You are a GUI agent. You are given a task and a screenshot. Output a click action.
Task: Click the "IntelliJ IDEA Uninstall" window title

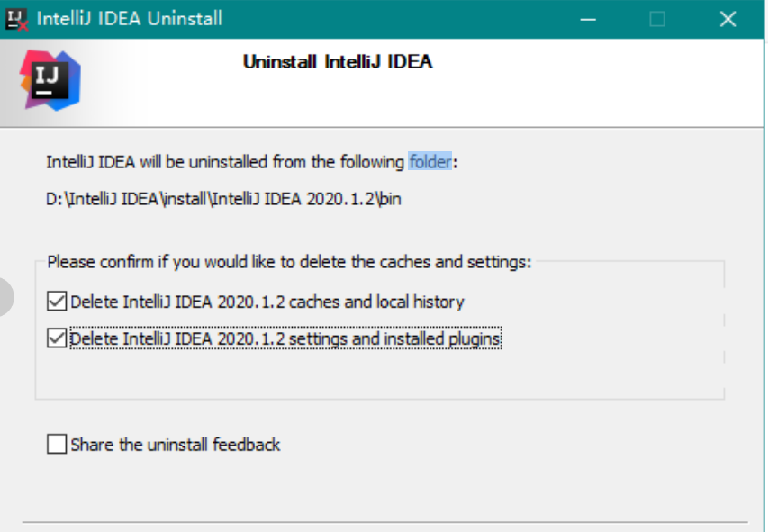pyautogui.click(x=130, y=19)
